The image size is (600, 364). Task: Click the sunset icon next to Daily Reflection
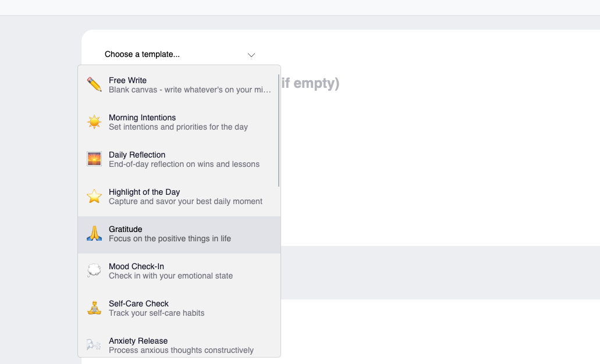click(94, 159)
